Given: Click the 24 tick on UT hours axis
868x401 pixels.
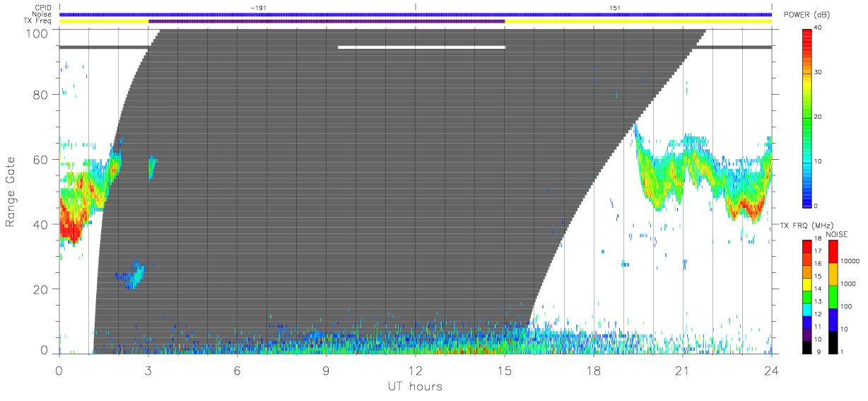Looking at the screenshot, I should (771, 370).
